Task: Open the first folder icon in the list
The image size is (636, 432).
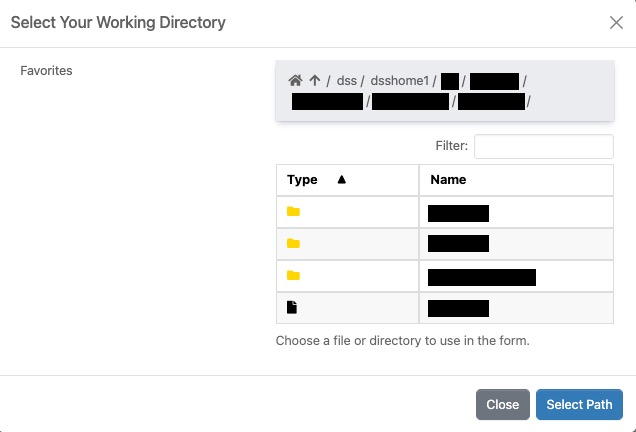Action: (293, 212)
